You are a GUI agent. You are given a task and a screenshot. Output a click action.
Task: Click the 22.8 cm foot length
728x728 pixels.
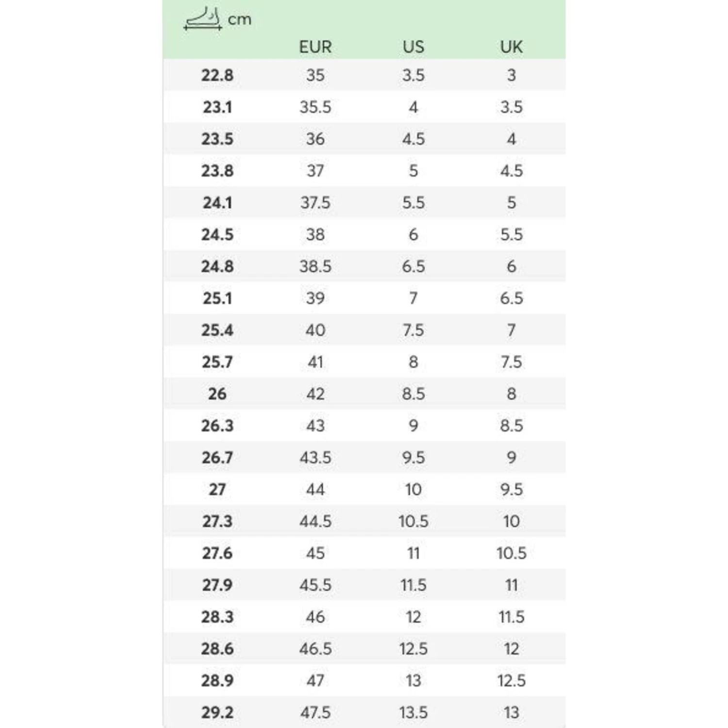pos(217,75)
